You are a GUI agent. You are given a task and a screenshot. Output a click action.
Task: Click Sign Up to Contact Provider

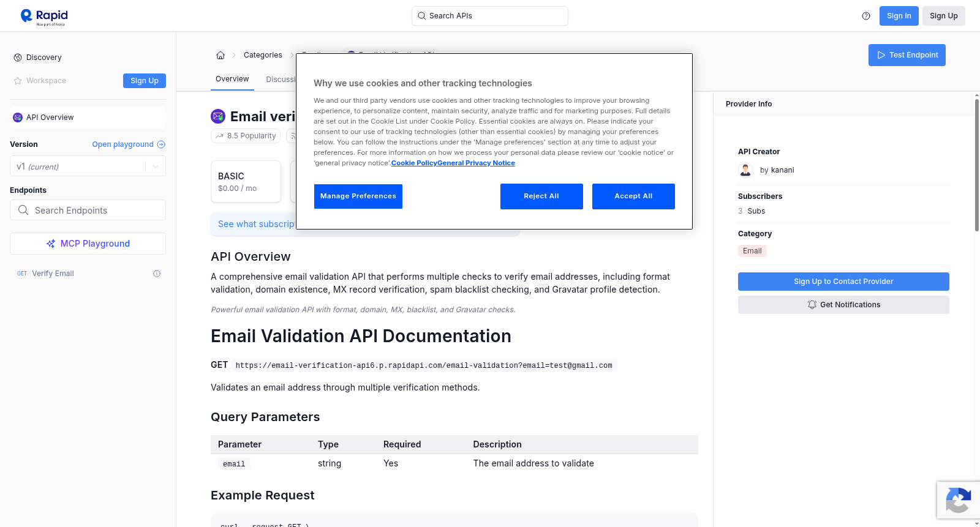click(843, 282)
